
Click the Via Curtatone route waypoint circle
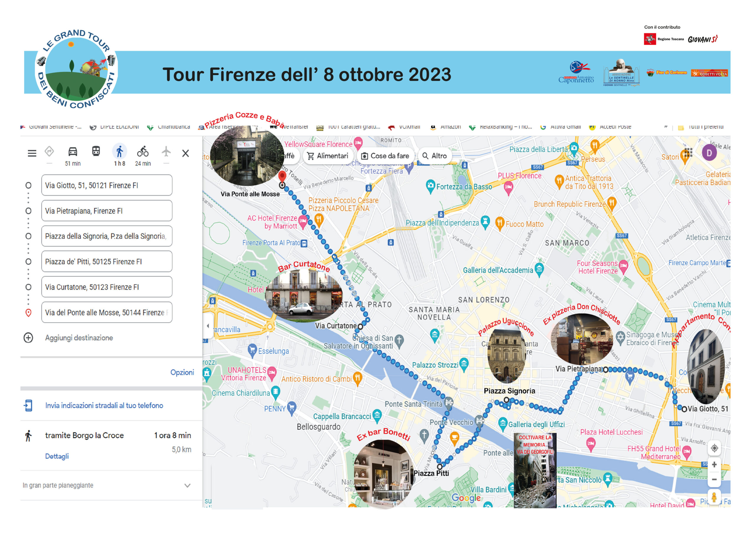(360, 327)
